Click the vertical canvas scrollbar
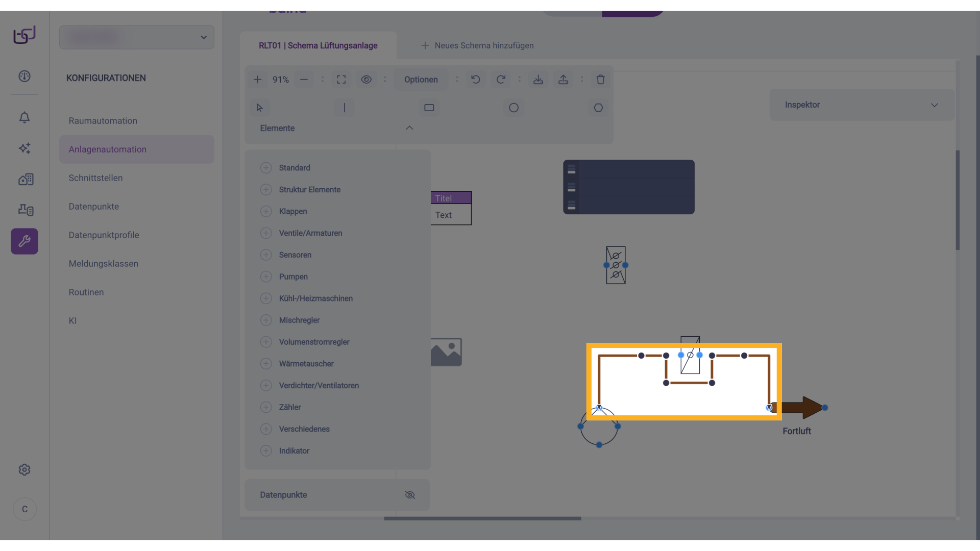 (958, 200)
